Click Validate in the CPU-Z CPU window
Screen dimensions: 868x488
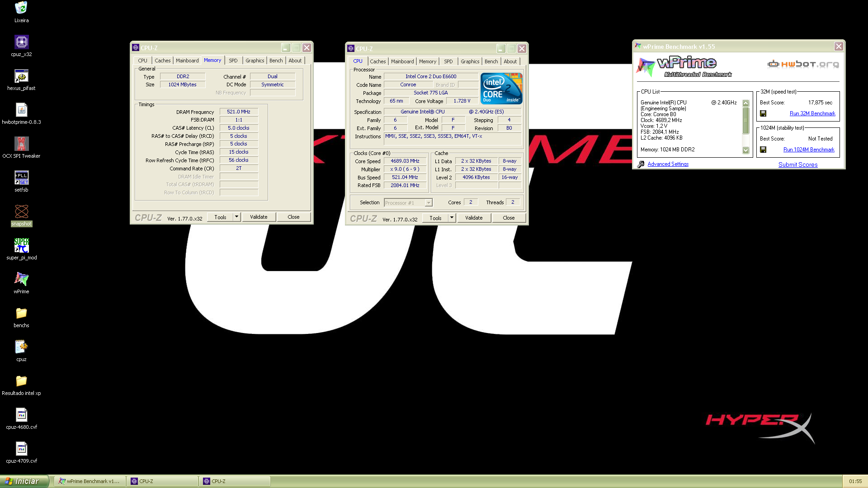pos(474,218)
